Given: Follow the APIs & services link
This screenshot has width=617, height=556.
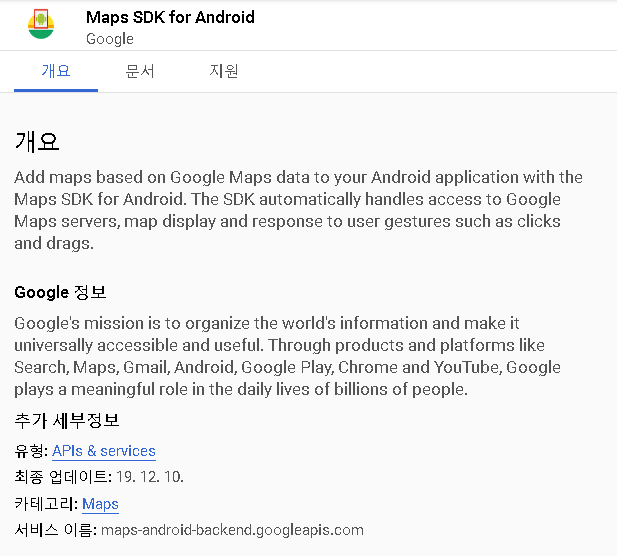Looking at the screenshot, I should 104,451.
